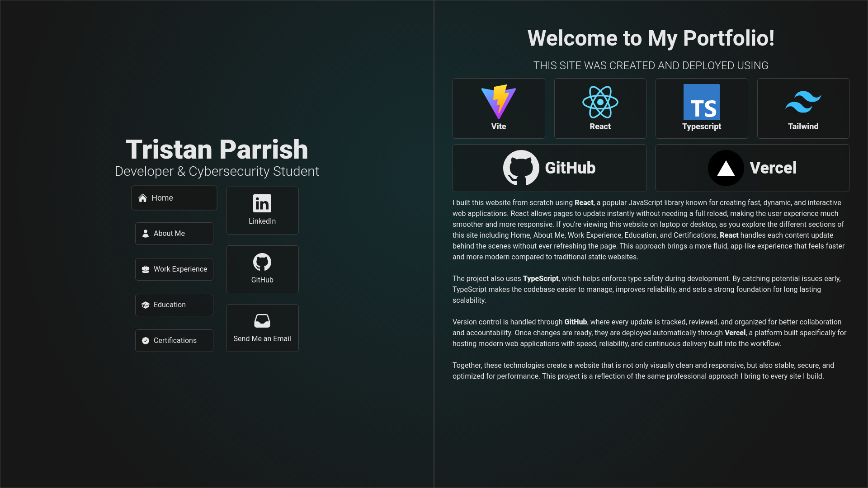Screen dimensions: 868x488
Task: Click the blue TS TypeScript logo
Action: click(702, 102)
